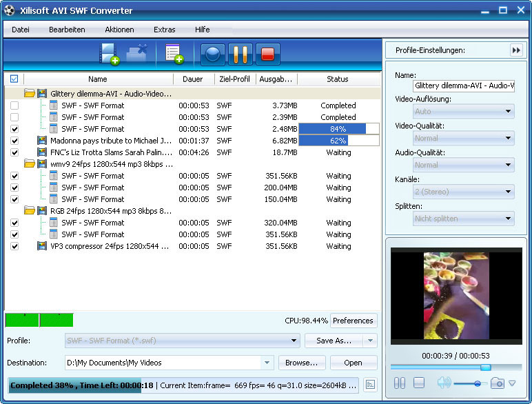
Task: Open Save As dropdown arrow
Action: coord(370,341)
